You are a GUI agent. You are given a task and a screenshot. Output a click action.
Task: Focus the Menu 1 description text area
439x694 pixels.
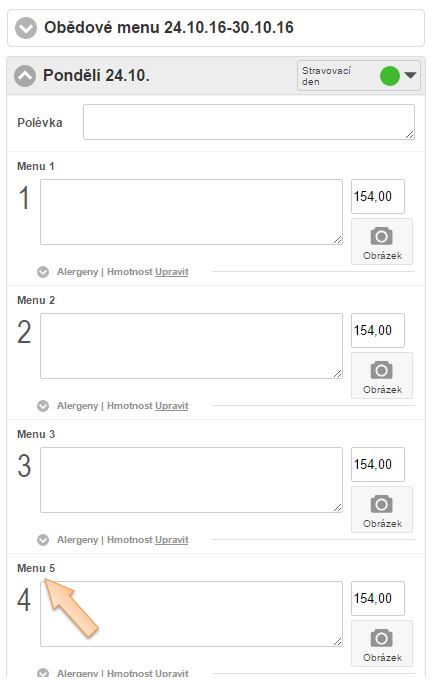point(191,212)
